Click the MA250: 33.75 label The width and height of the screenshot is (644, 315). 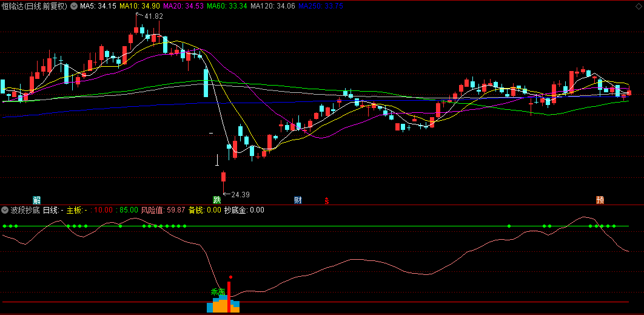point(321,7)
